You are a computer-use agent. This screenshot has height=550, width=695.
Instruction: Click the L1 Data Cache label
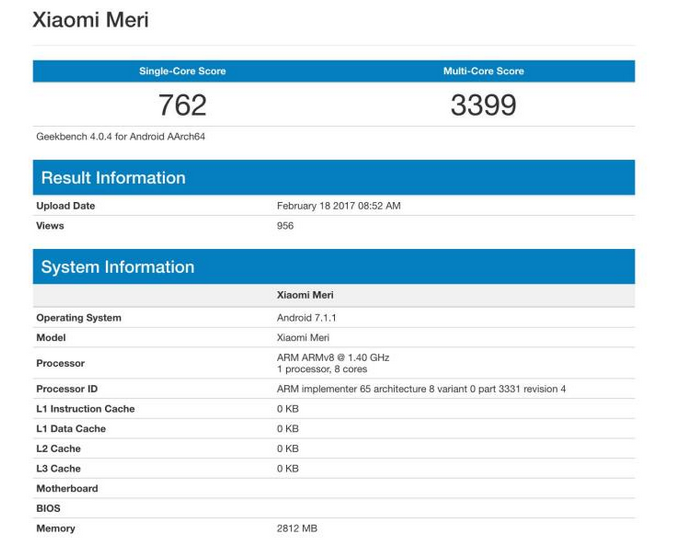click(71, 429)
